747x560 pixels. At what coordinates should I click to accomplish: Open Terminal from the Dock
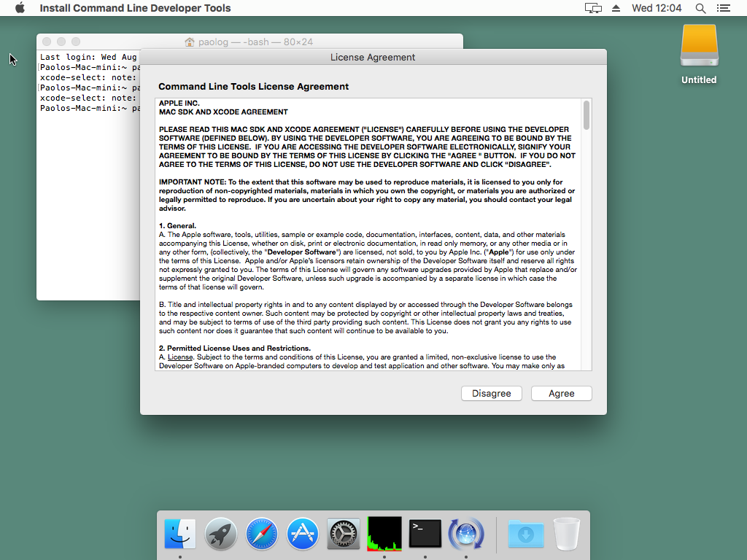coord(425,534)
